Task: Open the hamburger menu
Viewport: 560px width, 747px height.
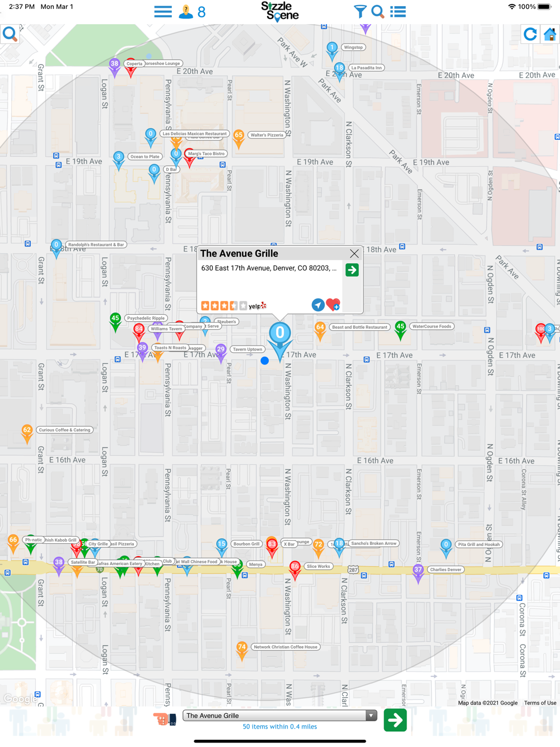Action: [x=163, y=12]
